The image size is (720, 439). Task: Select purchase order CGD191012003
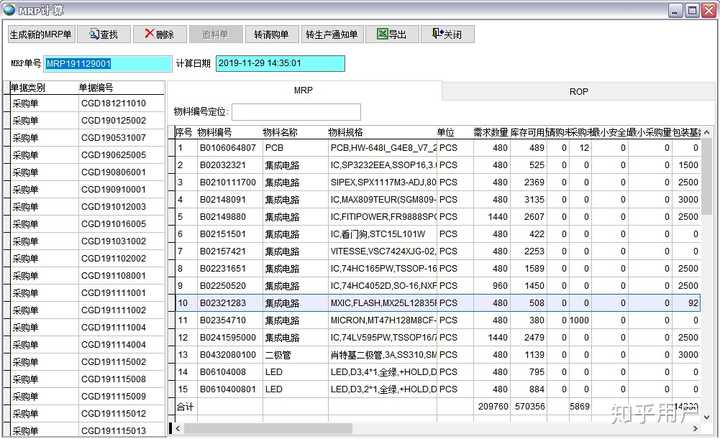(113, 207)
